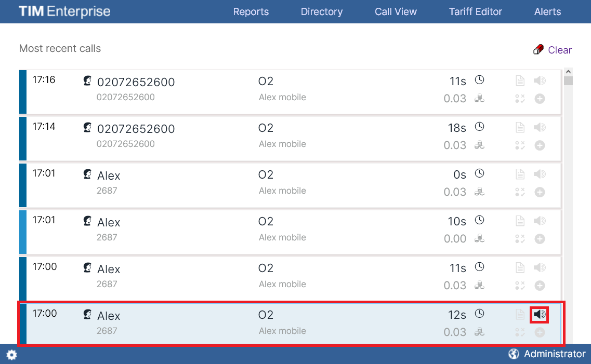Image resolution: width=591 pixels, height=364 pixels.
Task: Play the recording for the 12s call
Action: click(540, 314)
